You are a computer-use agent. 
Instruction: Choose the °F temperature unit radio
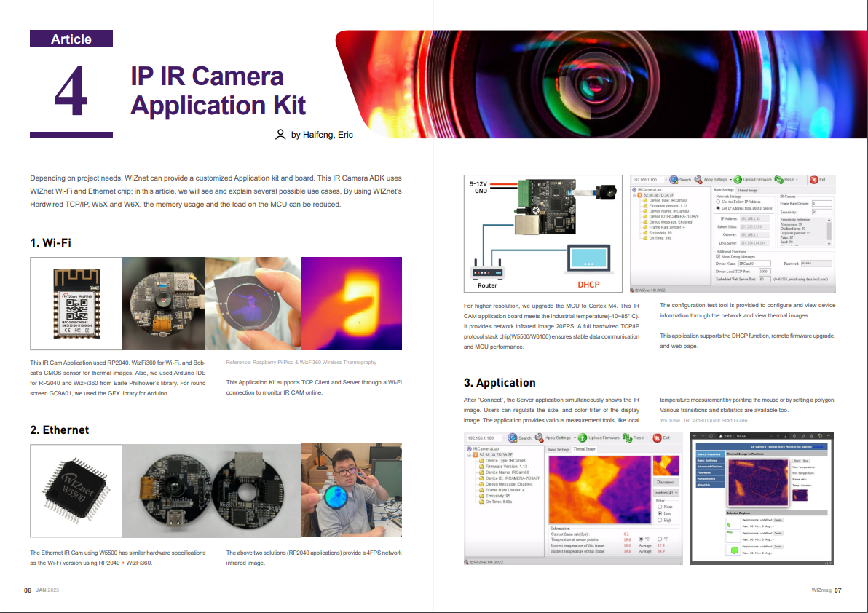point(660,539)
